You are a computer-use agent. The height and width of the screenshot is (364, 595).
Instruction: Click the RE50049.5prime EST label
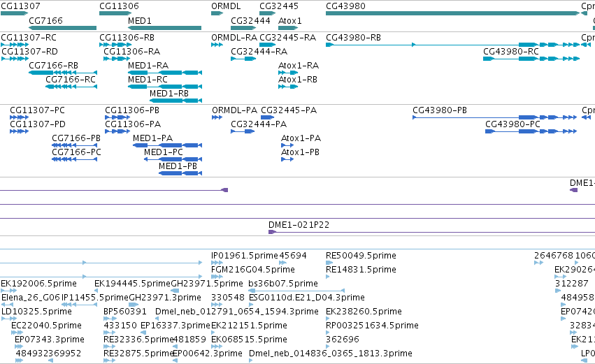tap(361, 256)
